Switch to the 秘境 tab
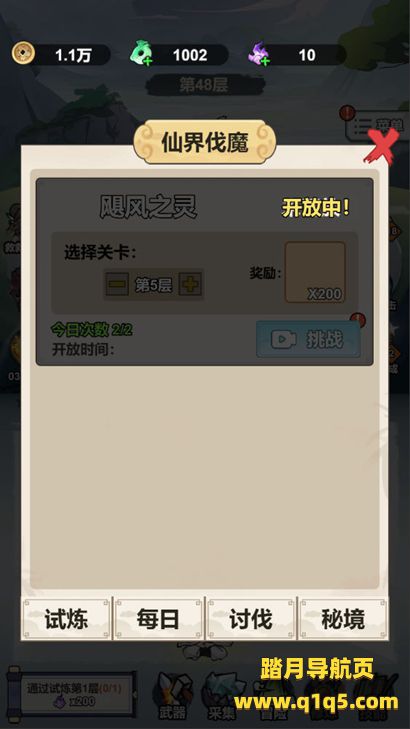 (x=343, y=619)
